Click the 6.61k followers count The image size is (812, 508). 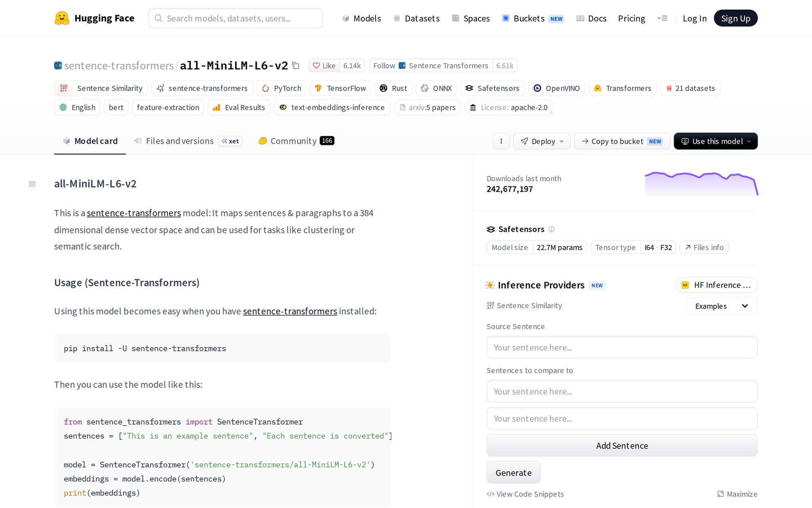[505, 65]
